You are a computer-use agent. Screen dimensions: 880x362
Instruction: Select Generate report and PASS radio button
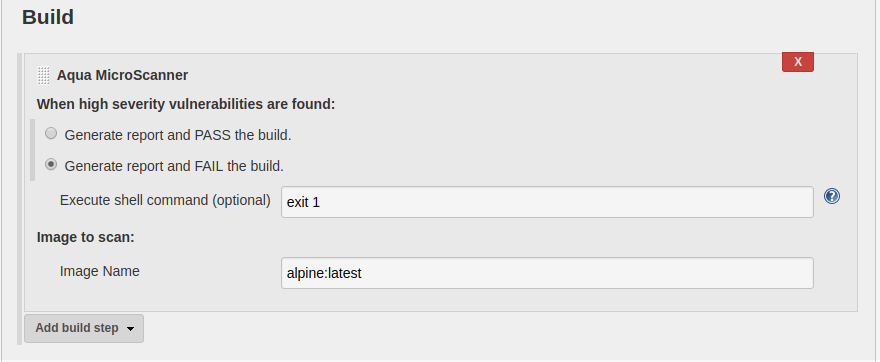point(51,134)
